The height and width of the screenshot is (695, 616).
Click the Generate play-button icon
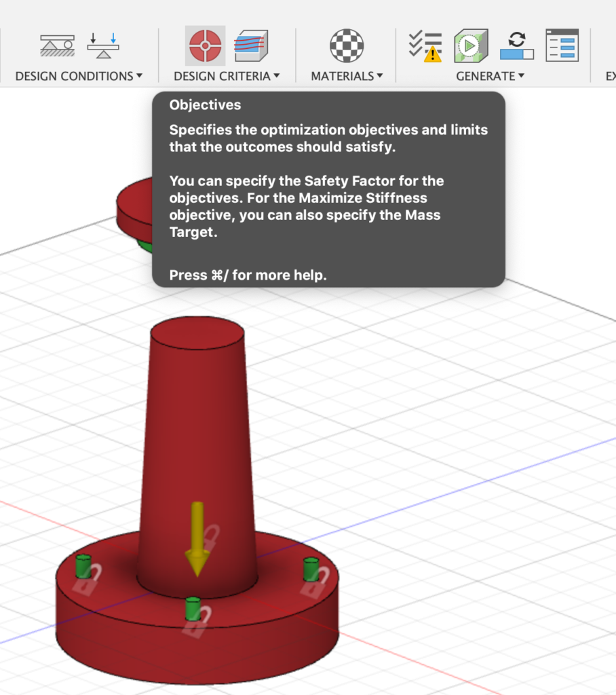(471, 45)
